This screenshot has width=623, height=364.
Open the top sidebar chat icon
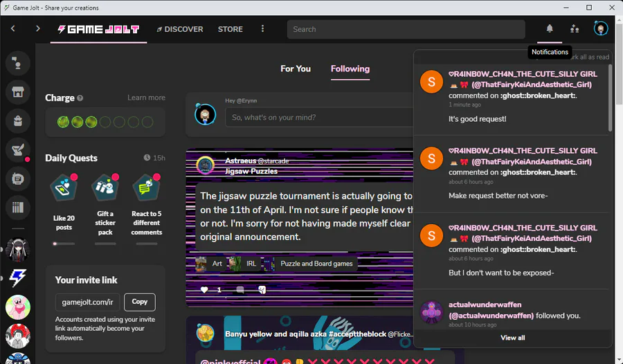click(x=18, y=63)
